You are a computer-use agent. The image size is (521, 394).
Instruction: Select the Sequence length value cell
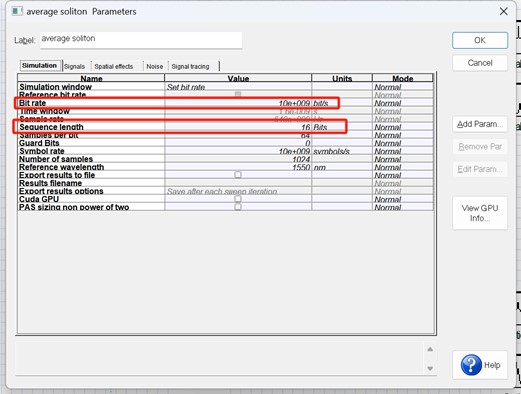pyautogui.click(x=238, y=127)
